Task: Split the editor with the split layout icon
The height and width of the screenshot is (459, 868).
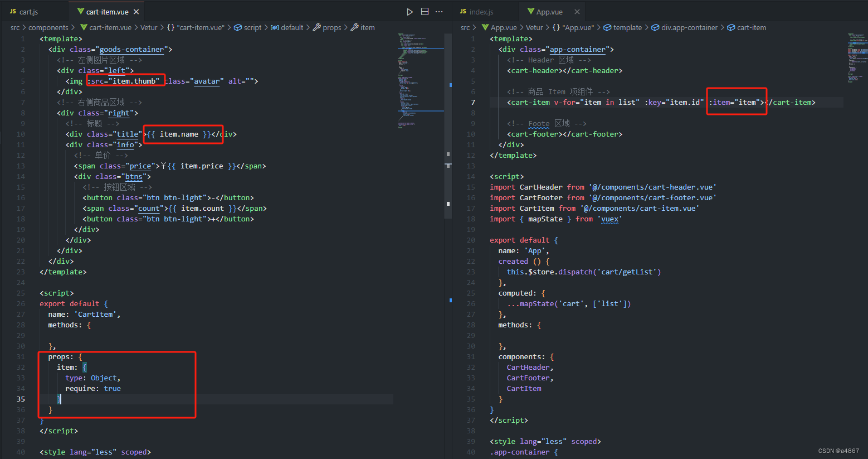Action: (x=425, y=11)
